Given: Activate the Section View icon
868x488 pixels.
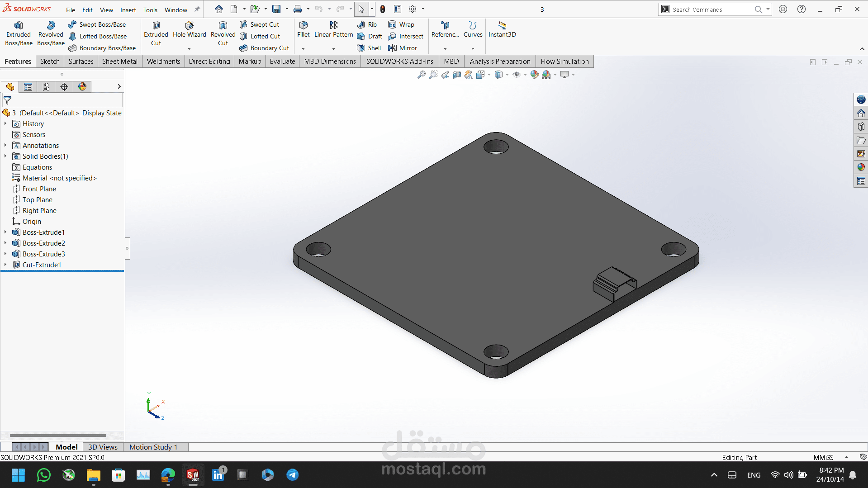Looking at the screenshot, I should coord(457,75).
